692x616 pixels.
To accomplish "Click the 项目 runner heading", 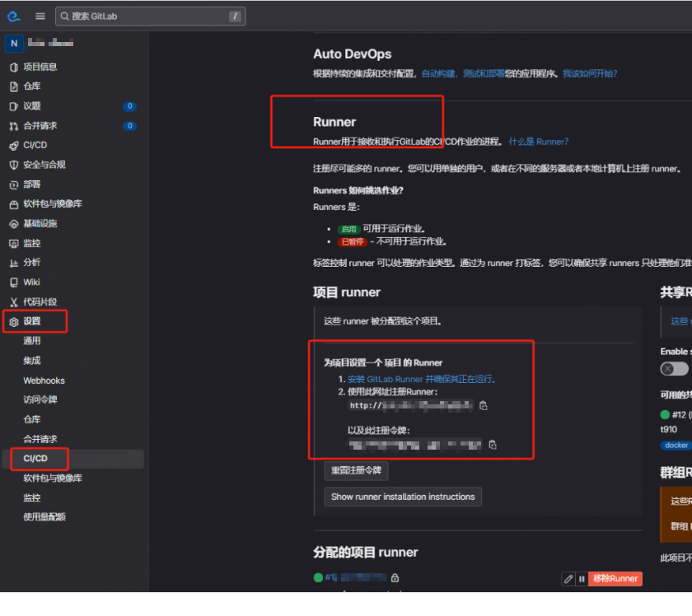I will point(347,292).
